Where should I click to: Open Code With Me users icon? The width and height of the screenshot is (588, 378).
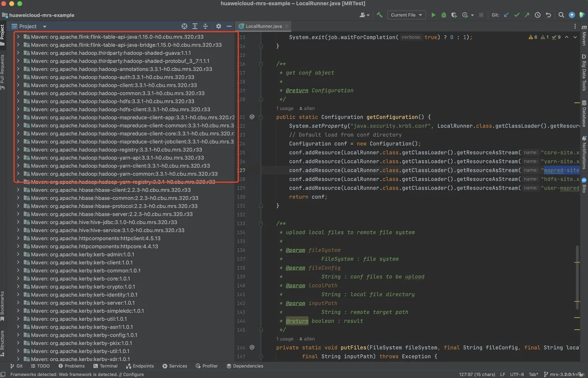[365, 15]
